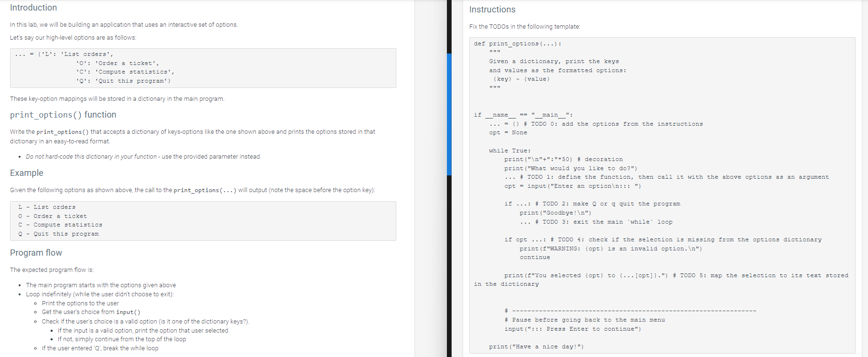The width and height of the screenshot is (868, 357).
Task: Click the 'C - Compute statistics' output line
Action: [x=60, y=225]
